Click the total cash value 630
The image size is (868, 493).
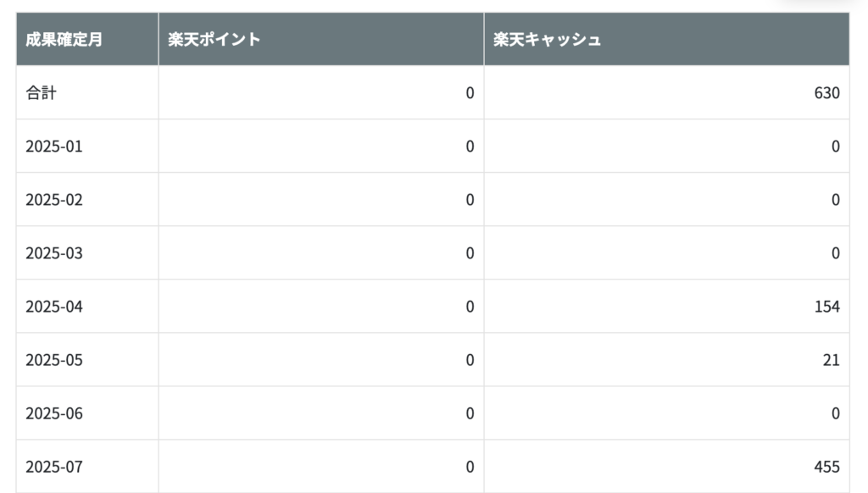point(827,93)
